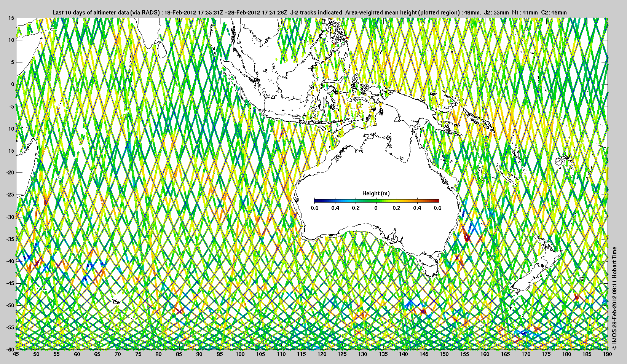Viewport: 627px width, 364px height.
Task: Click the vertical IMOS Hobart Time copyright text
Action: (614, 298)
